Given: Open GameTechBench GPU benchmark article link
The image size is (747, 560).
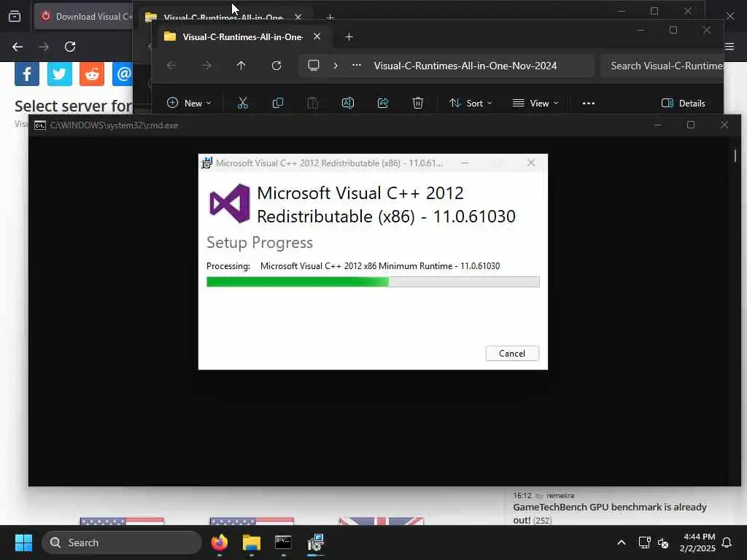Looking at the screenshot, I should click(x=609, y=513).
